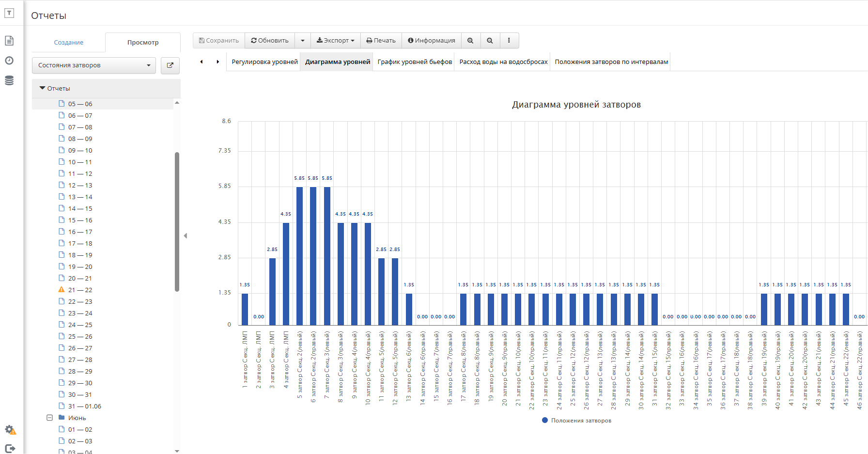The width and height of the screenshot is (868, 454).
Task: Select report 12 — 13
Action: coord(80,186)
